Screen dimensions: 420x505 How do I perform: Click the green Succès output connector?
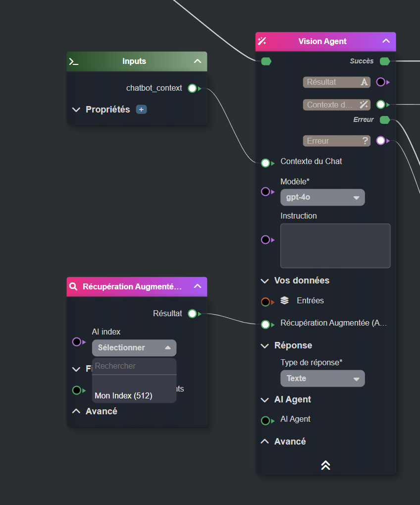coord(384,61)
